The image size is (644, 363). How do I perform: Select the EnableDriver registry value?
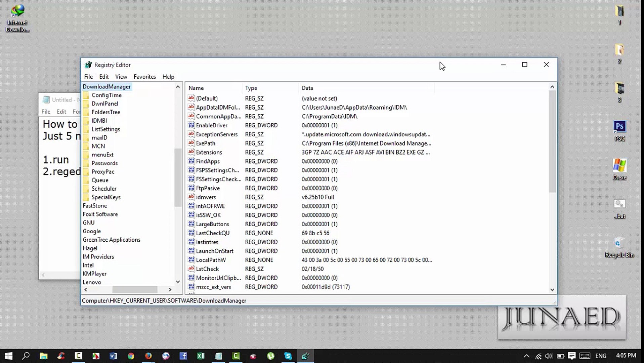click(212, 125)
